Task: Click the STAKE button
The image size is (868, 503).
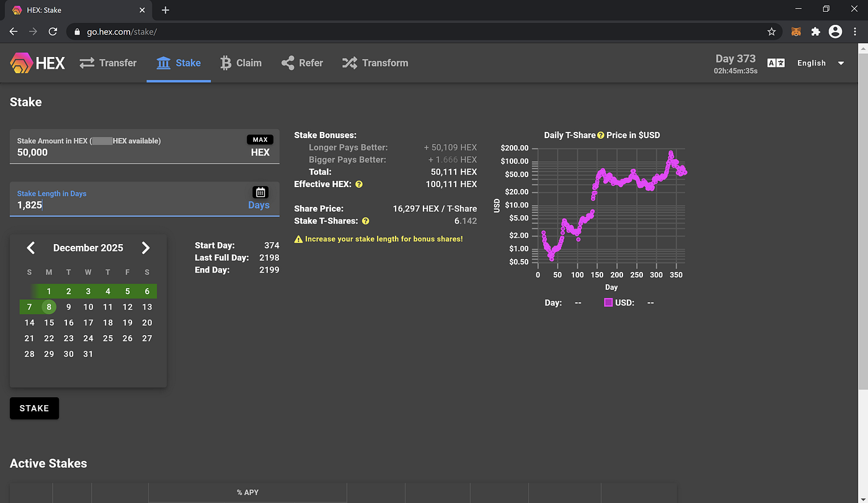Action: (34, 408)
